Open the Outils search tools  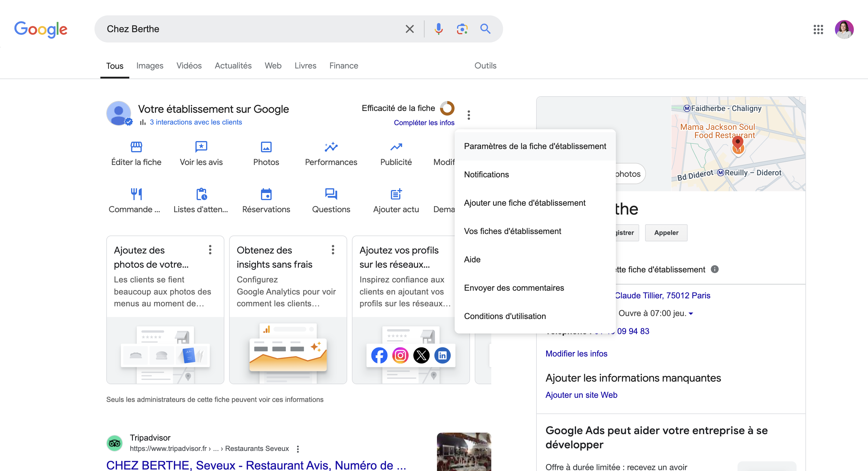click(x=485, y=66)
